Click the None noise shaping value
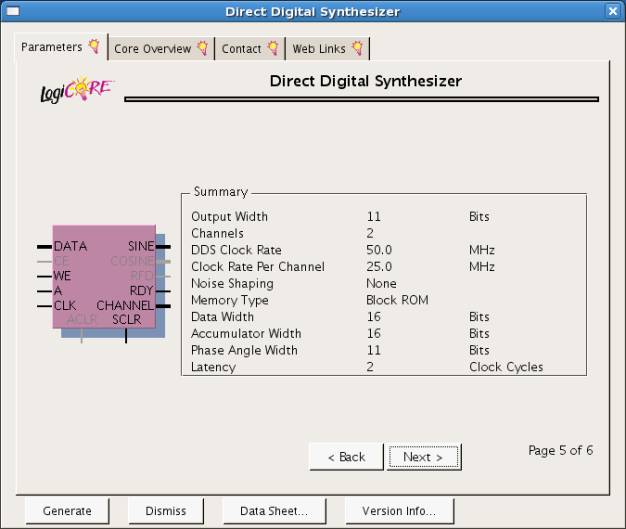Screen dimensions: 626x529 [x=381, y=284]
